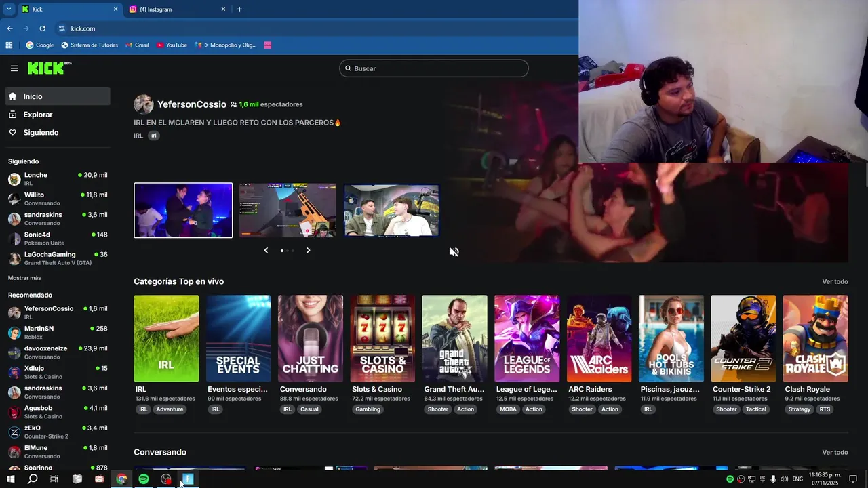
Task: Expand following list with Mostrar más
Action: tap(24, 278)
